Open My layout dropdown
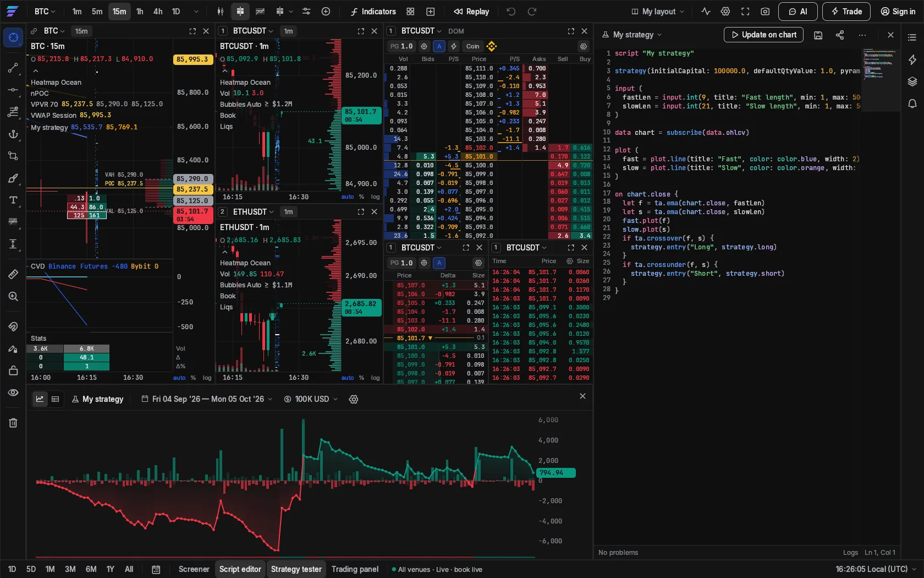This screenshot has width=924, height=578. (658, 12)
